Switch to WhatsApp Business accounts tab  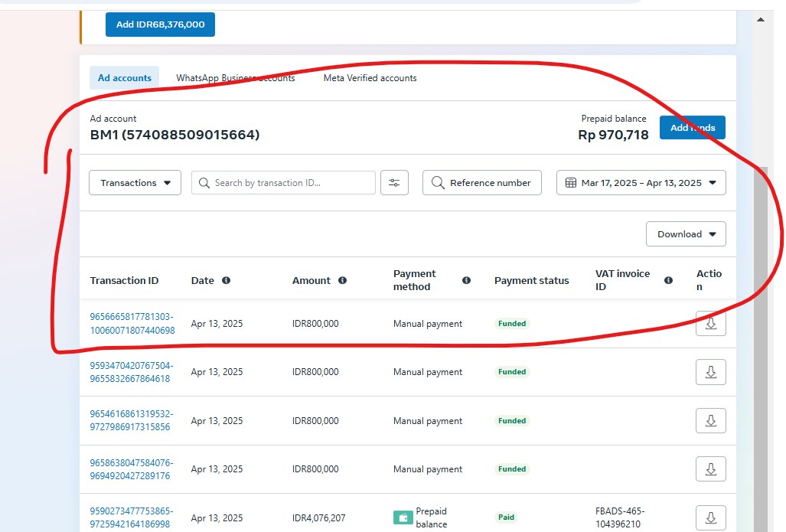235,78
